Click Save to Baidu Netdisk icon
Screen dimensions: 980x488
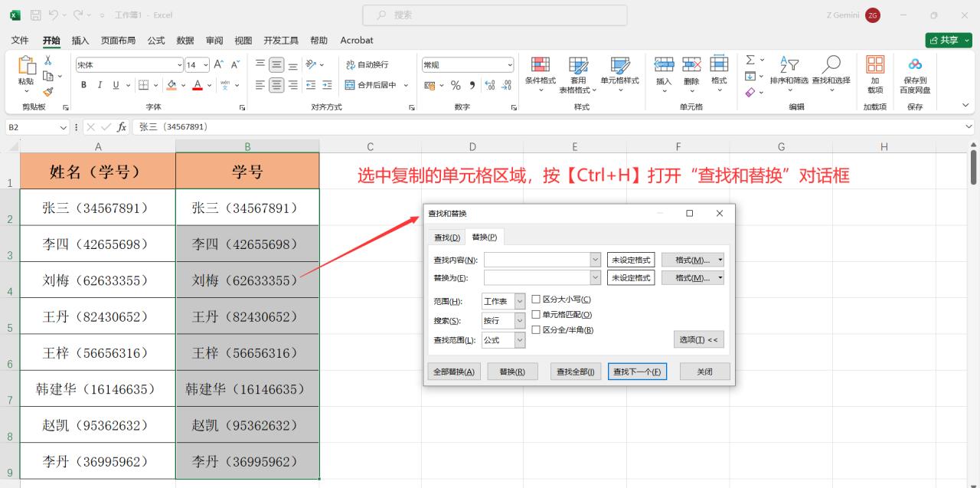(x=915, y=74)
